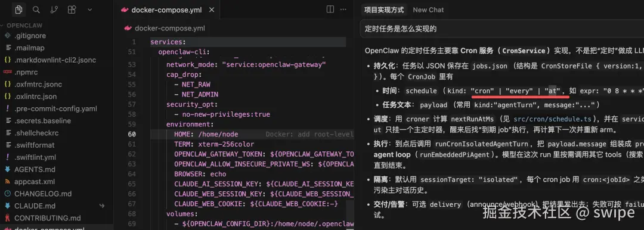Open .gitignore file in explorer
Viewport: 644px width, 230px height.
[x=30, y=36]
